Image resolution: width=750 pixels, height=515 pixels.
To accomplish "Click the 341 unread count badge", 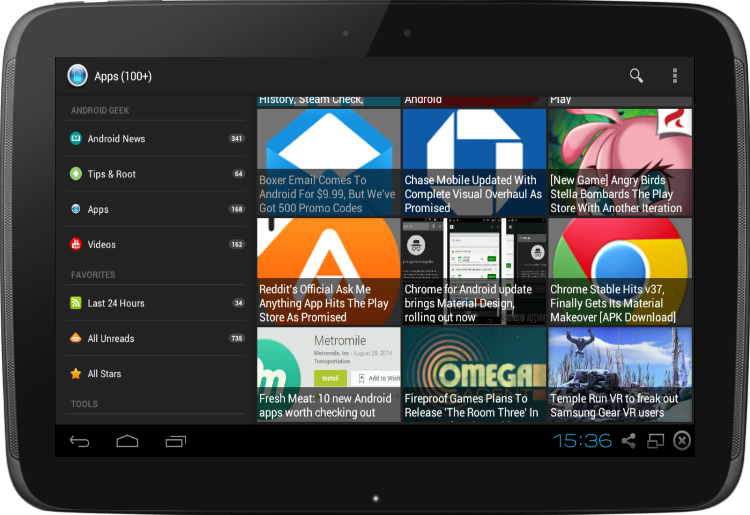I will coord(237,139).
